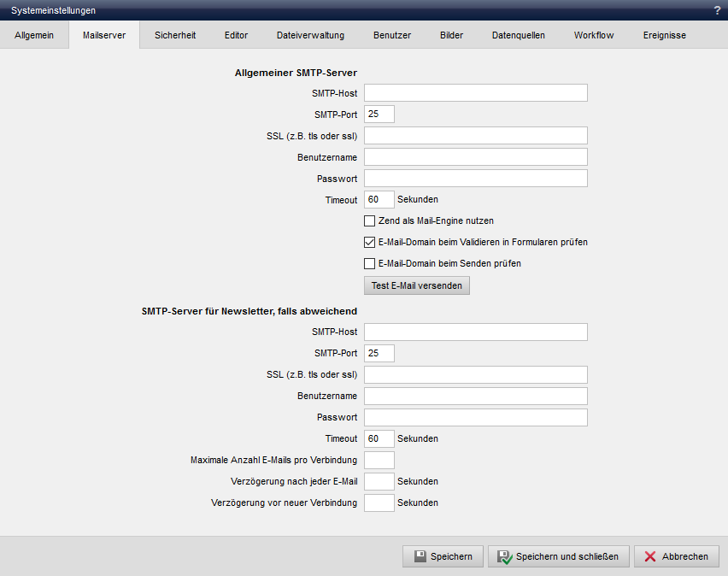Select the Ereignisse tab
The height and width of the screenshot is (576, 728).
point(664,35)
